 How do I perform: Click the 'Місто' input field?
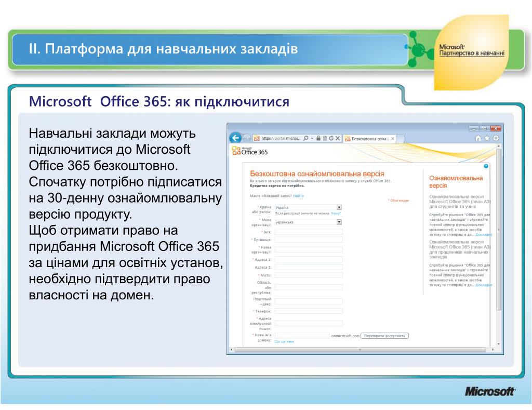pyautogui.click(x=309, y=275)
